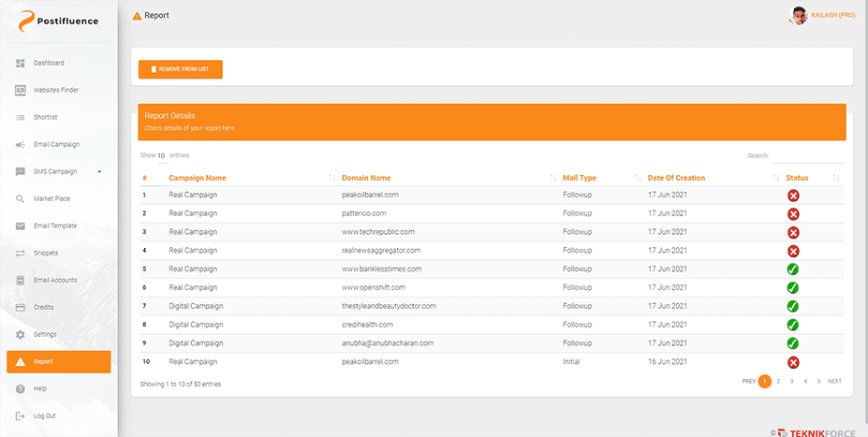
Task: Click the Email Campaign megaphone icon
Action: point(21,144)
